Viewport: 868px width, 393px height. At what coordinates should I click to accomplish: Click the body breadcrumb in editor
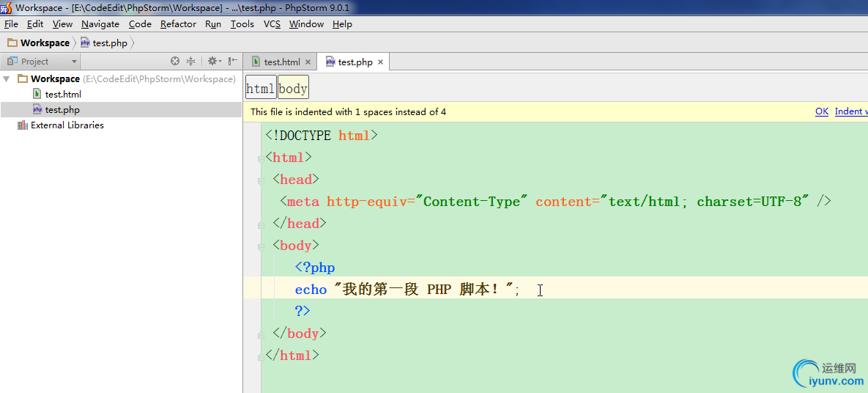(x=293, y=89)
